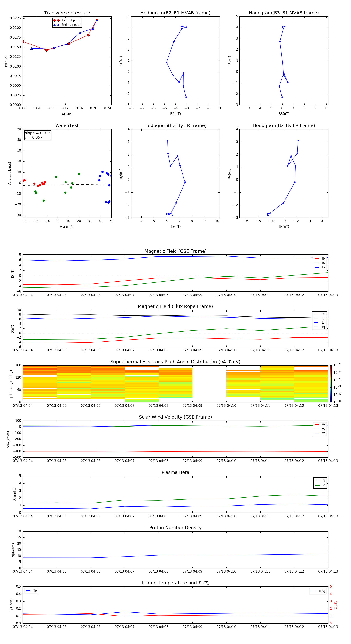Click the "V_remaining(km/s)" y-axis label

(x=10, y=173)
